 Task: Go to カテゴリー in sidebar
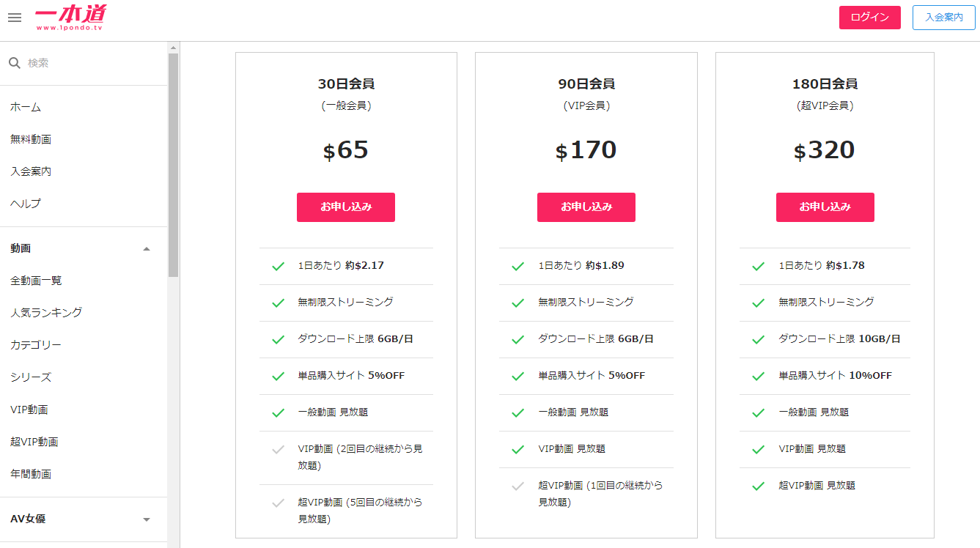point(36,345)
